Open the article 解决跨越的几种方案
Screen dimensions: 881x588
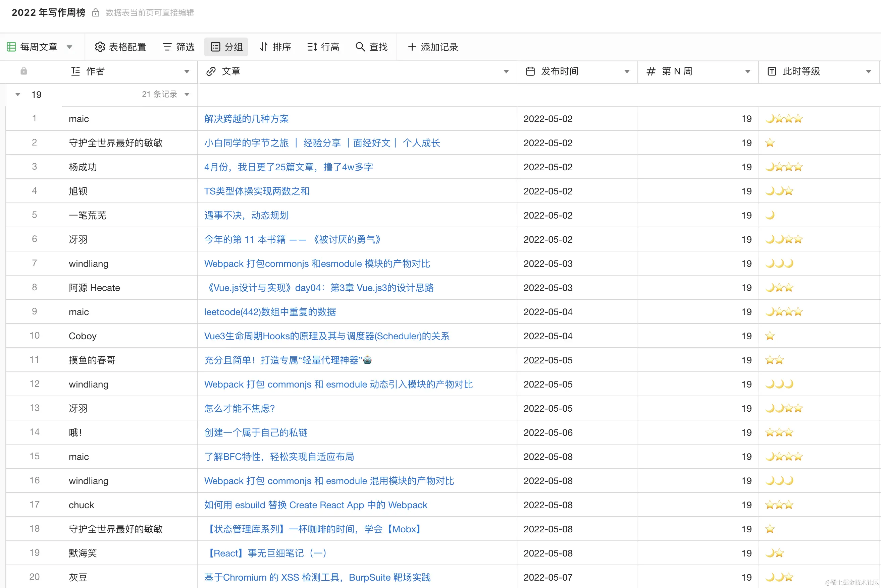pyautogui.click(x=246, y=119)
